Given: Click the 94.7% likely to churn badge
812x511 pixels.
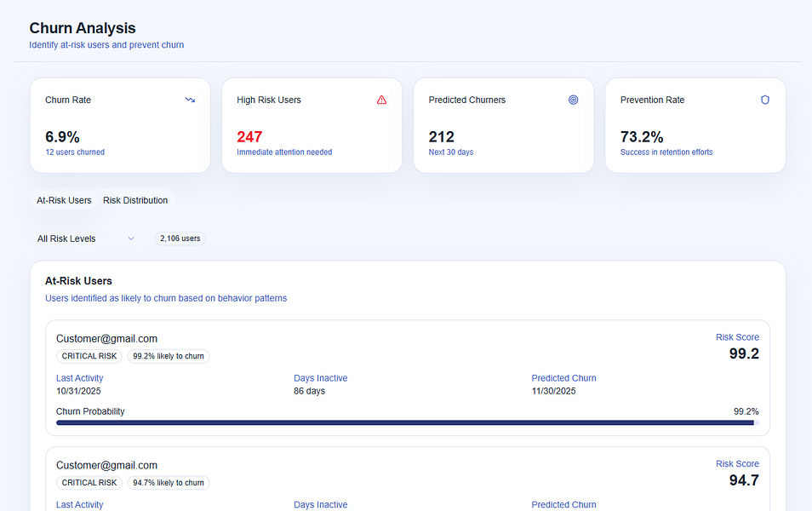Looking at the screenshot, I should 169,483.
